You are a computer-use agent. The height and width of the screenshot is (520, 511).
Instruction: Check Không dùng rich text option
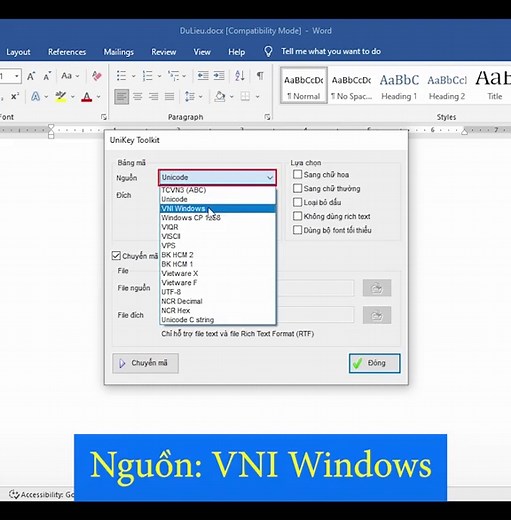(x=297, y=216)
